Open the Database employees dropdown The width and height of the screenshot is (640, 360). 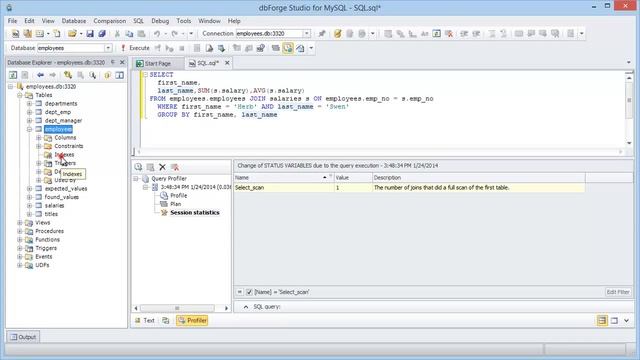click(x=108, y=48)
